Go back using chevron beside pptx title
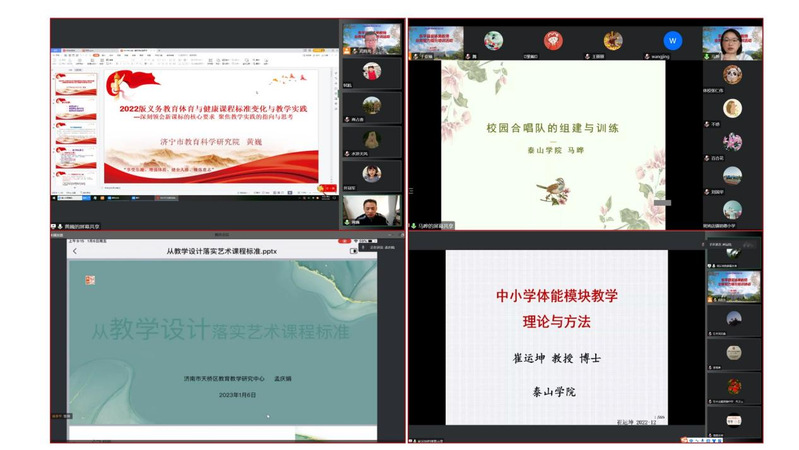 pos(75,251)
